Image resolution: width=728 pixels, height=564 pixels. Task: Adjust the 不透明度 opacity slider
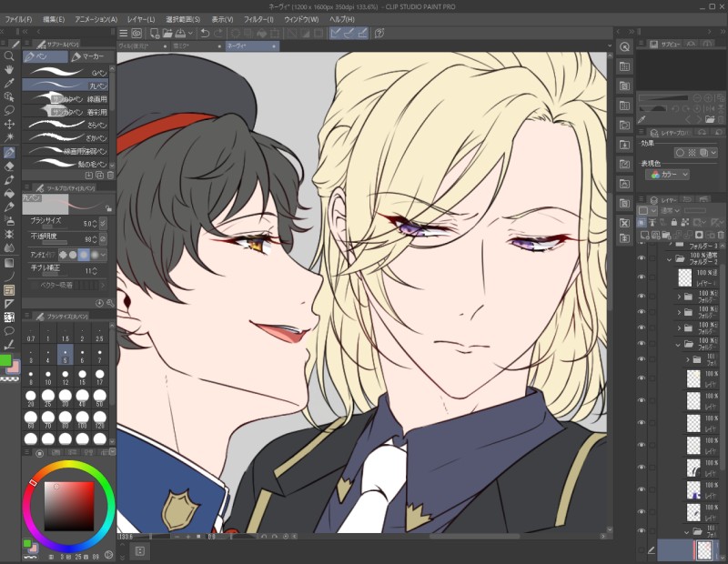point(55,243)
